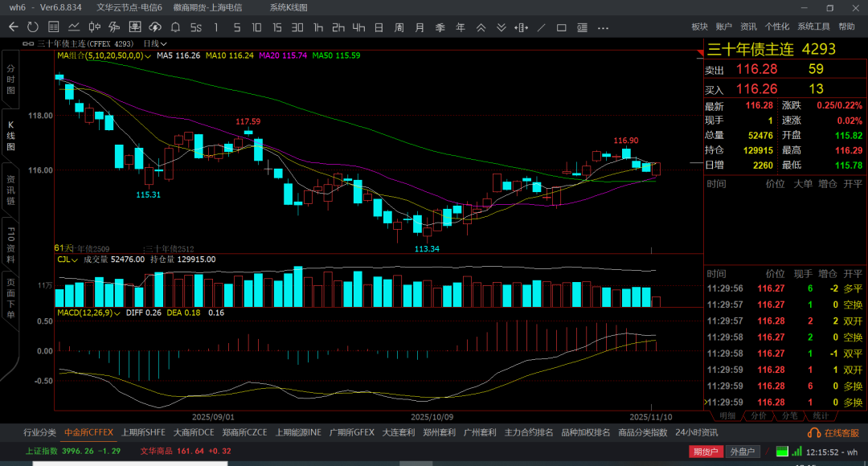This screenshot has width=868, height=466.
Task: Click the 2025/10/09 date marker on timeline
Action: 432,417
